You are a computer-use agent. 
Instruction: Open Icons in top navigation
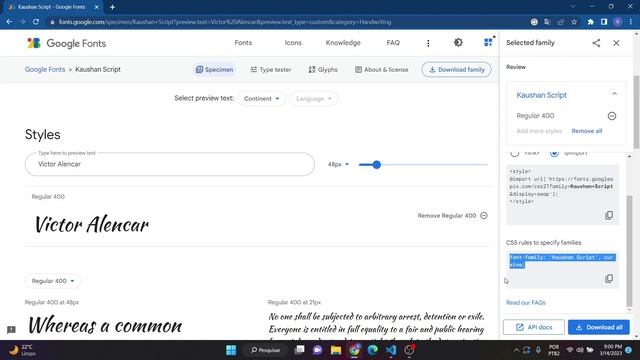click(x=293, y=43)
